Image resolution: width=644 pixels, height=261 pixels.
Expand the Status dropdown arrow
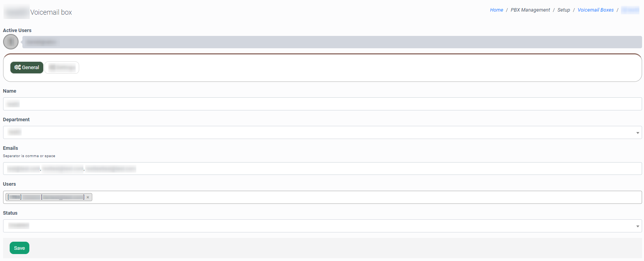pos(637,226)
